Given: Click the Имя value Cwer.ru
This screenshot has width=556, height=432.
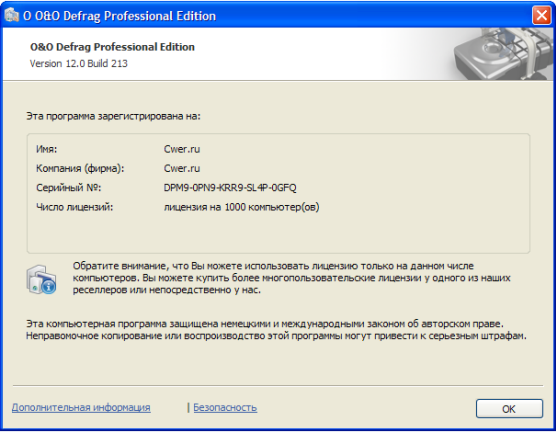Looking at the screenshot, I should point(182,149).
